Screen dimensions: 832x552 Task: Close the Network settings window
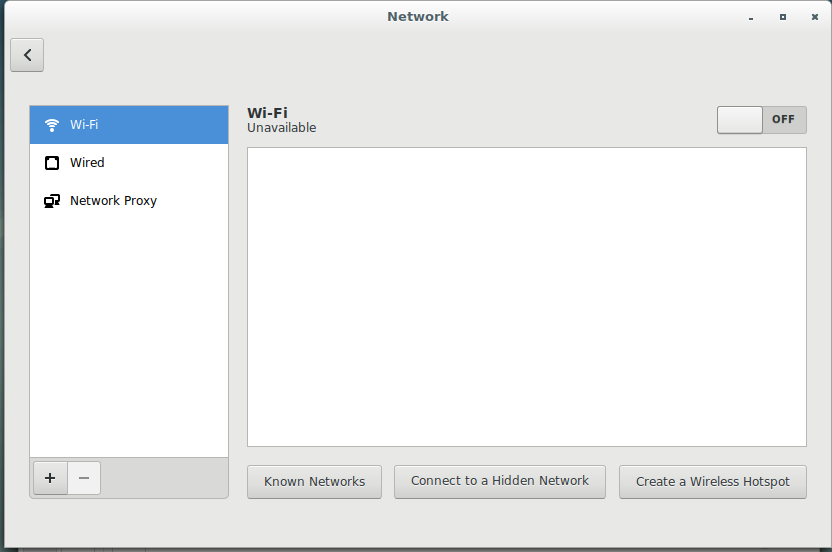tap(815, 17)
